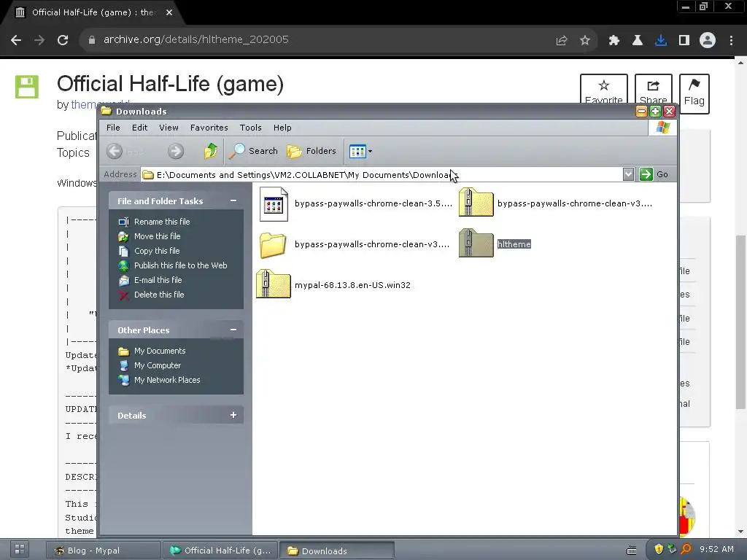The image size is (747, 560).
Task: Open My Computer from Other Places
Action: coord(158,366)
